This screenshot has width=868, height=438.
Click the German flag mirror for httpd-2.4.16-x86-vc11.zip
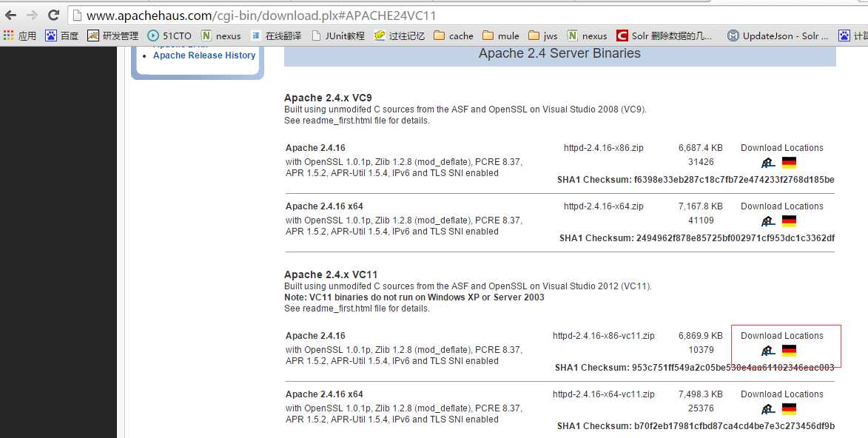(789, 351)
